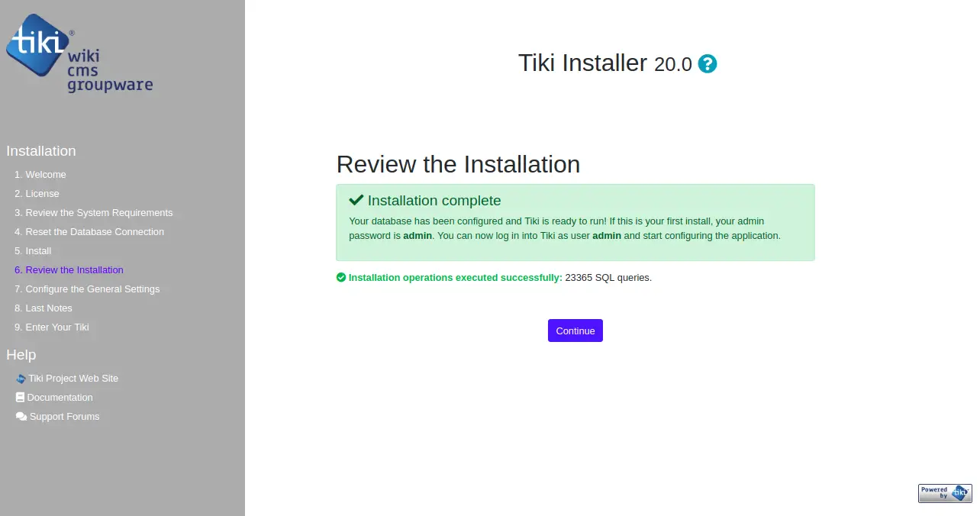Click the Installation complete heading
Image resolution: width=980 pixels, height=516 pixels.
pyautogui.click(x=425, y=201)
